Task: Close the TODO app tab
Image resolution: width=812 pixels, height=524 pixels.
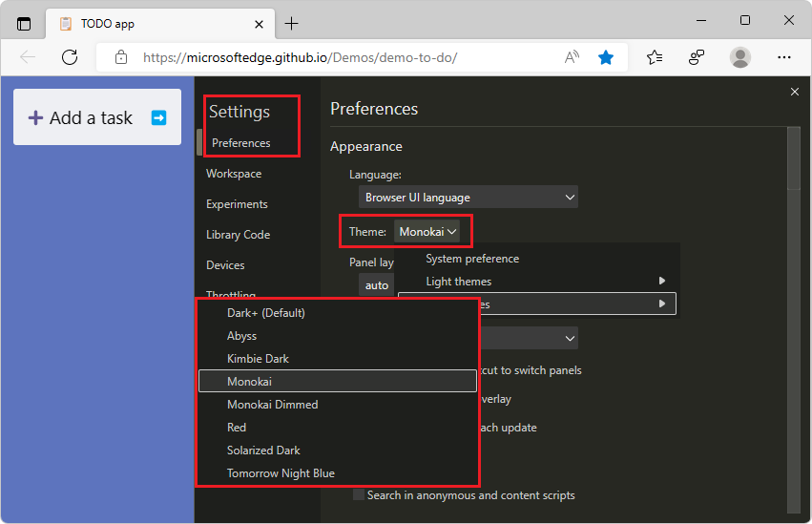Action: (259, 24)
